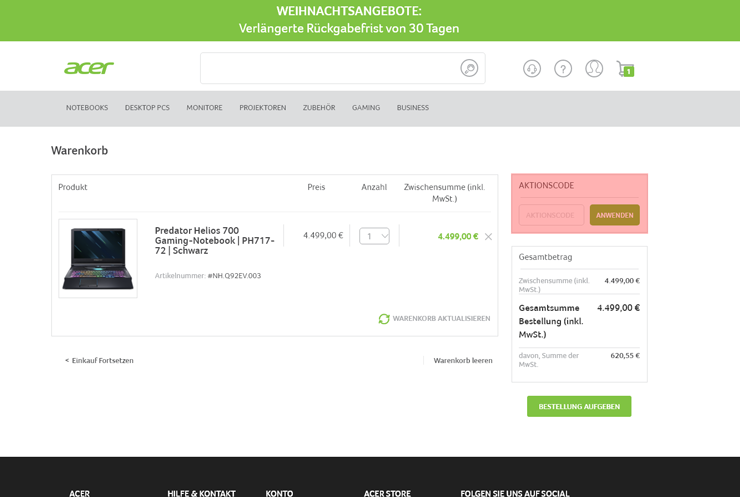Screen dimensions: 740x497
Task: Open the Gaming menu
Action: coord(366,108)
